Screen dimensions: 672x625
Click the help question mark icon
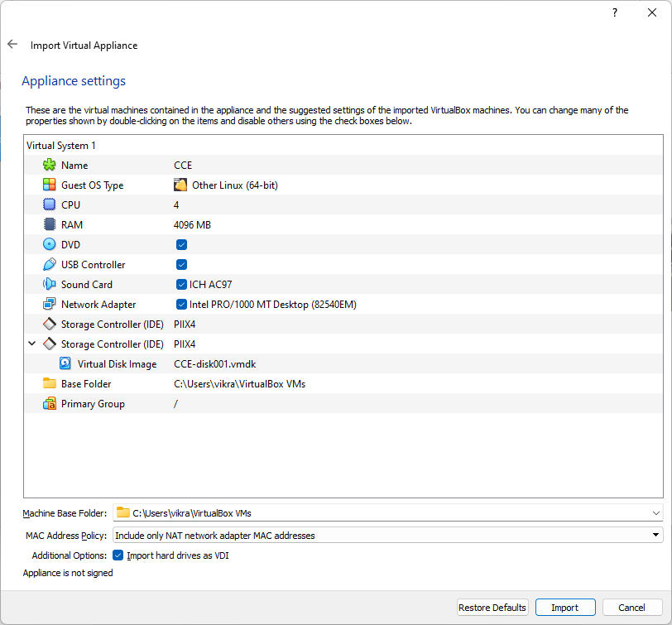tap(613, 12)
